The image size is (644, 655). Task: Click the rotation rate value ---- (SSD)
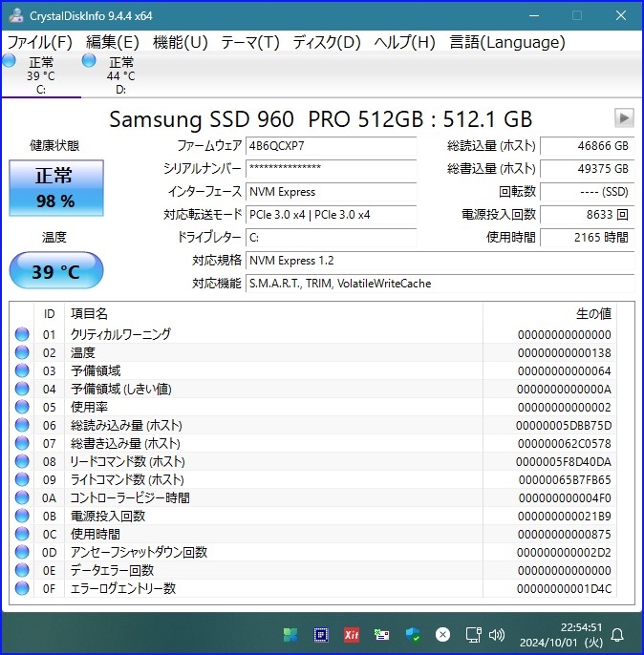(588, 192)
